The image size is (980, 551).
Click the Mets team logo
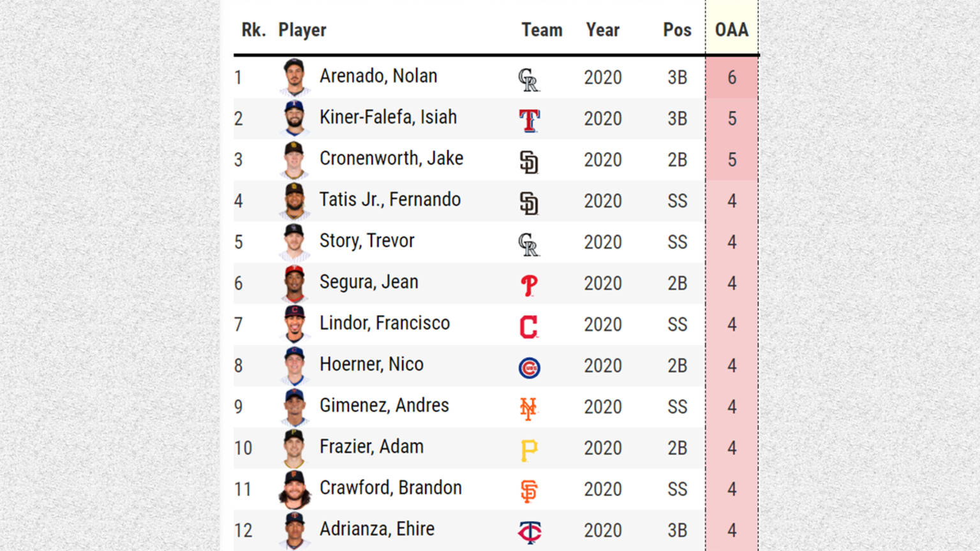pyautogui.click(x=528, y=409)
